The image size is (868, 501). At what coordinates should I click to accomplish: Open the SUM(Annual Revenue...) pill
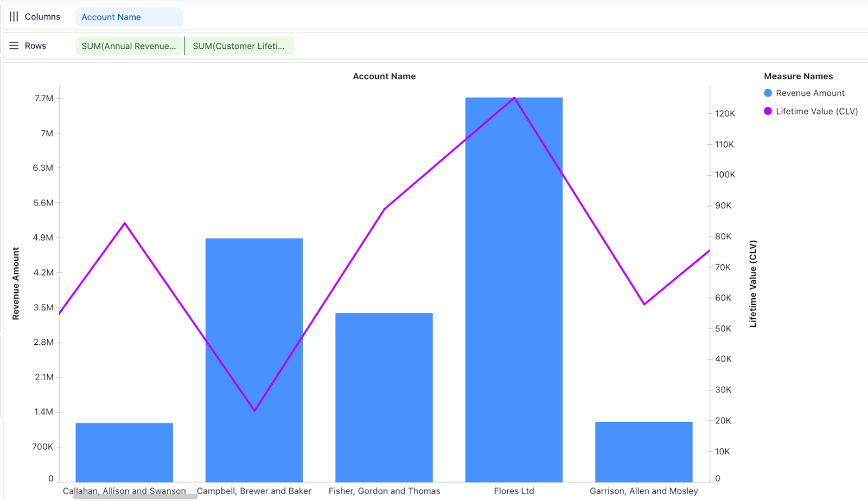129,46
